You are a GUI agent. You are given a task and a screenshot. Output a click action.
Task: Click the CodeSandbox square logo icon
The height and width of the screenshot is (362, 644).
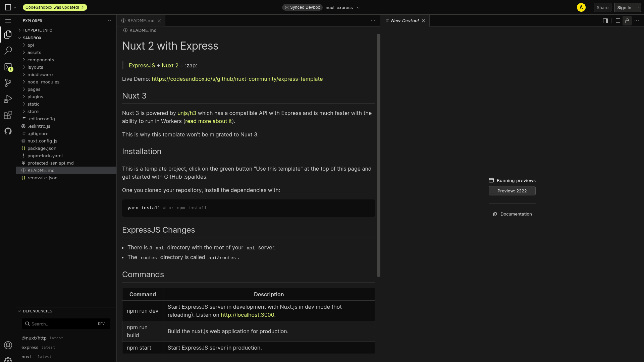(8, 7)
